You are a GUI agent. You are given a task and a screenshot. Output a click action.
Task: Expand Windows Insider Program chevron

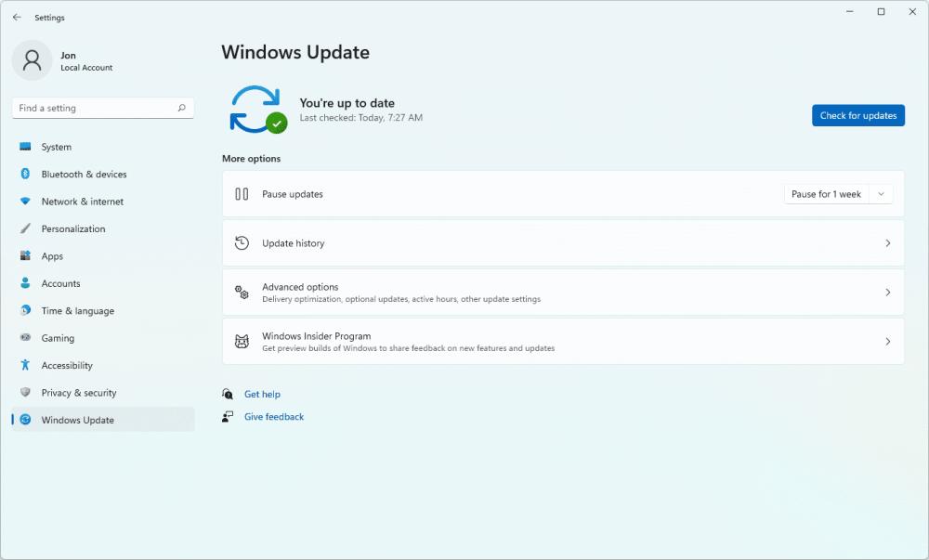click(887, 342)
